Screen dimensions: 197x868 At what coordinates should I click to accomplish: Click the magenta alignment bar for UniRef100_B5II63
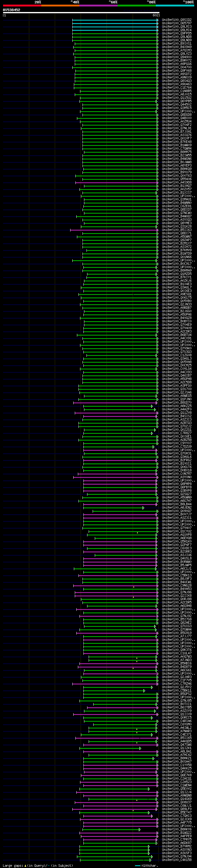click(114, 230)
